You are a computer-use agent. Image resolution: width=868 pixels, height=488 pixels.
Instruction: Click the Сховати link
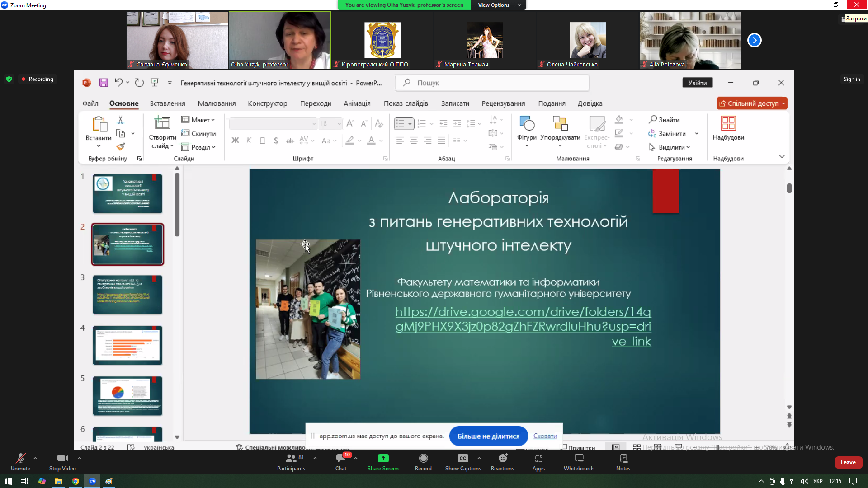coord(545,436)
